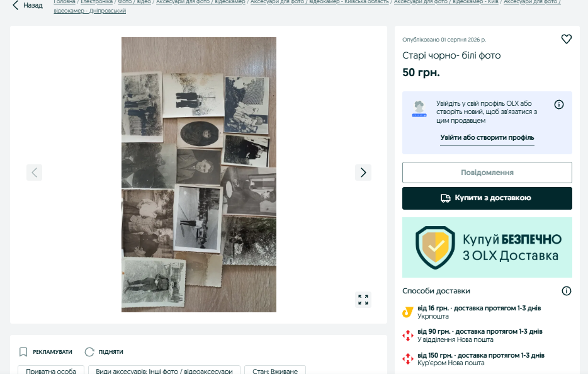This screenshot has width=588, height=374.
Task: Click the refresh icon beside Підняти
Action: click(x=89, y=352)
